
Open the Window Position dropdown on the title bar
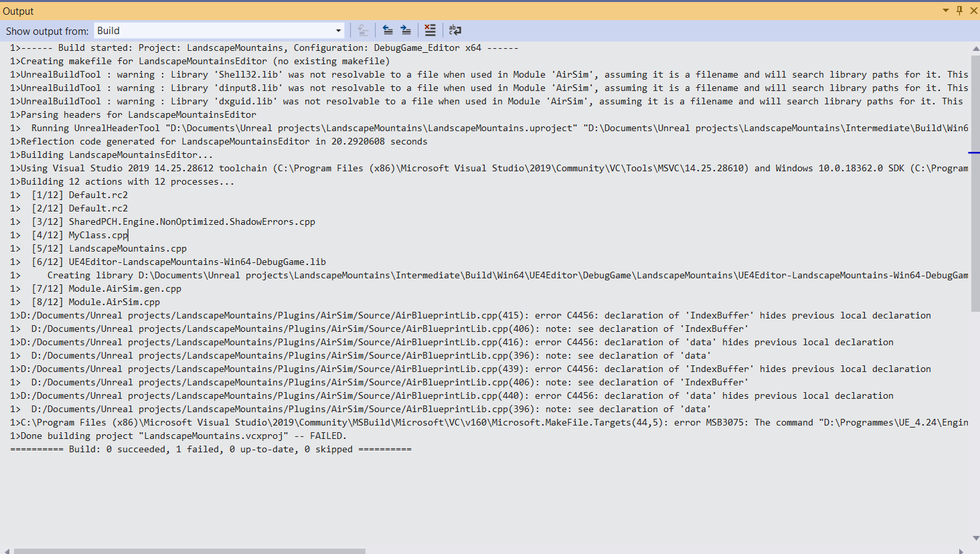(945, 10)
